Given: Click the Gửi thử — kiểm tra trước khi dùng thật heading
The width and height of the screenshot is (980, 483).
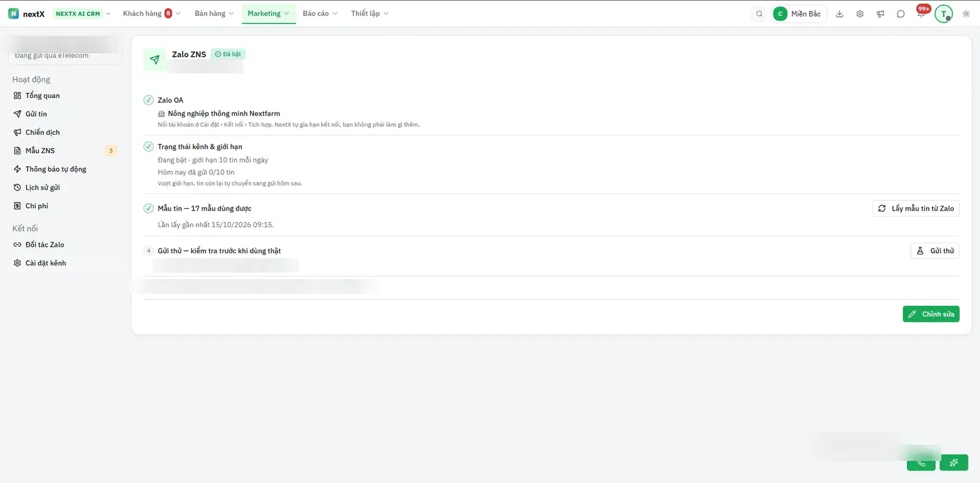Looking at the screenshot, I should (x=219, y=250).
